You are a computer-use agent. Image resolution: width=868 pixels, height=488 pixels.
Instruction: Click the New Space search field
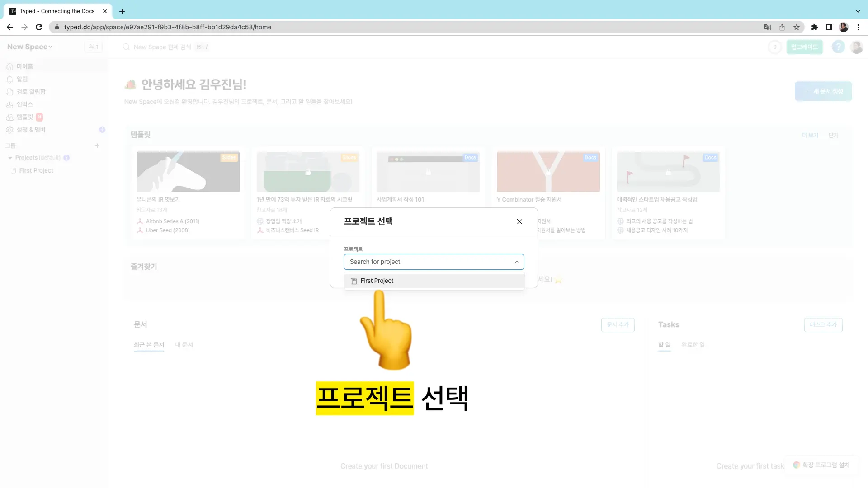165,47
